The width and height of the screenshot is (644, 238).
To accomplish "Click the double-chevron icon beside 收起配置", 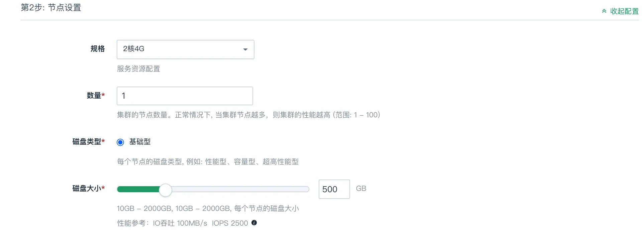I will coord(604,11).
